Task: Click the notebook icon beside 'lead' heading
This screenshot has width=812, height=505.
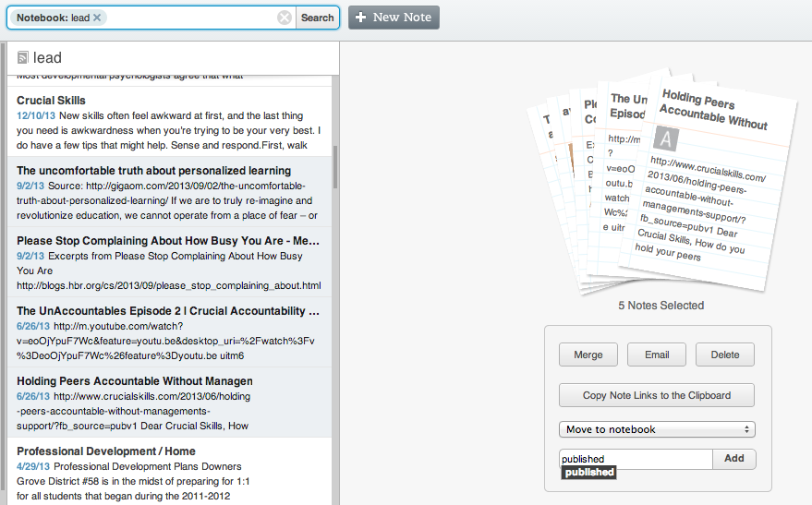Action: click(23, 58)
